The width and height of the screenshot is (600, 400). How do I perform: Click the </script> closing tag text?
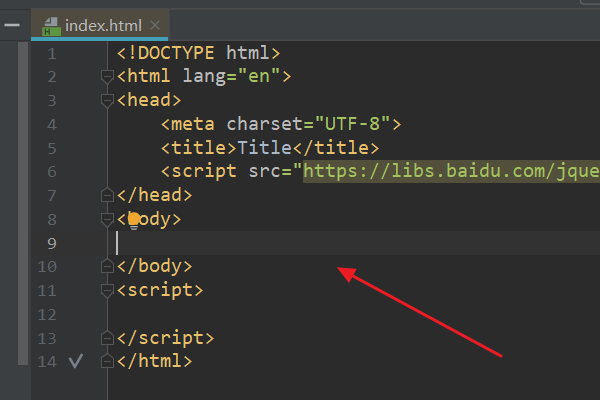tap(165, 338)
